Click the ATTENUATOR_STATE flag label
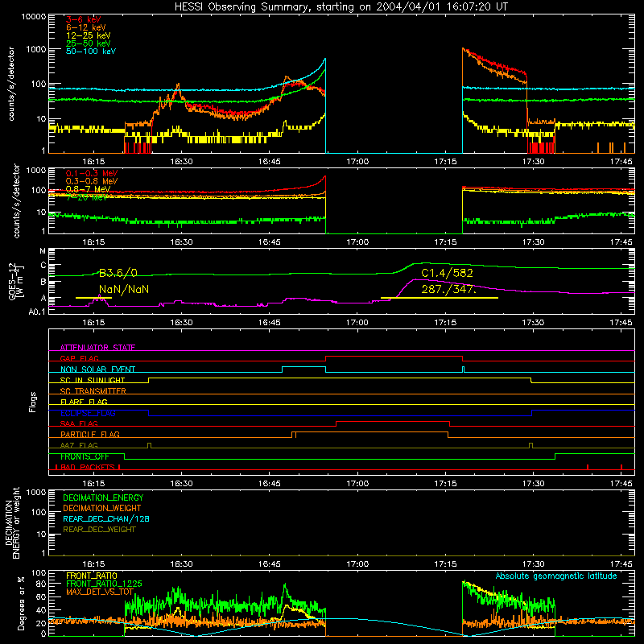The image size is (644, 644). tap(97, 348)
